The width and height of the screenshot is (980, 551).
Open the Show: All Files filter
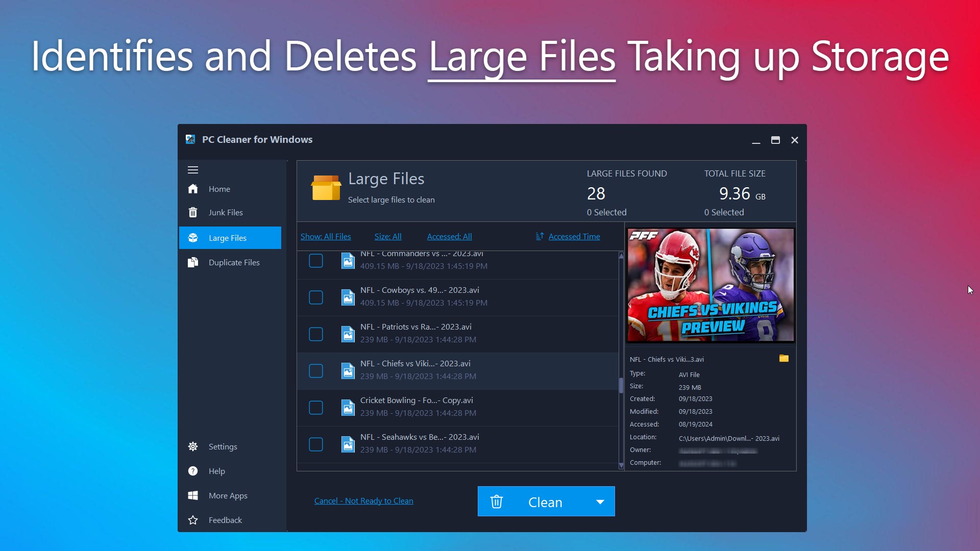coord(326,236)
